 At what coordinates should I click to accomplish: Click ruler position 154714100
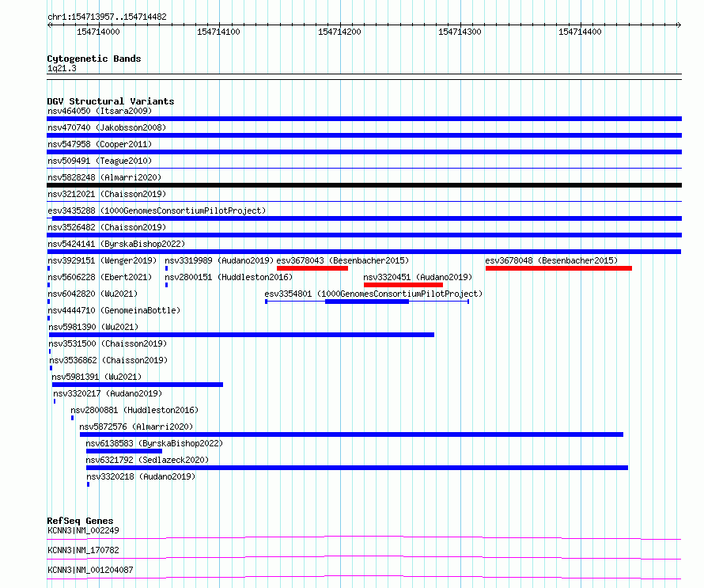218,32
